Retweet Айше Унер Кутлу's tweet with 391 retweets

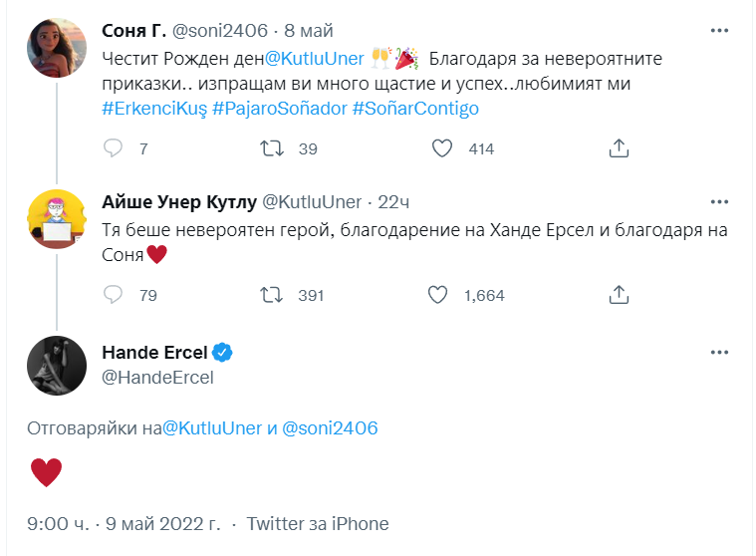(271, 295)
